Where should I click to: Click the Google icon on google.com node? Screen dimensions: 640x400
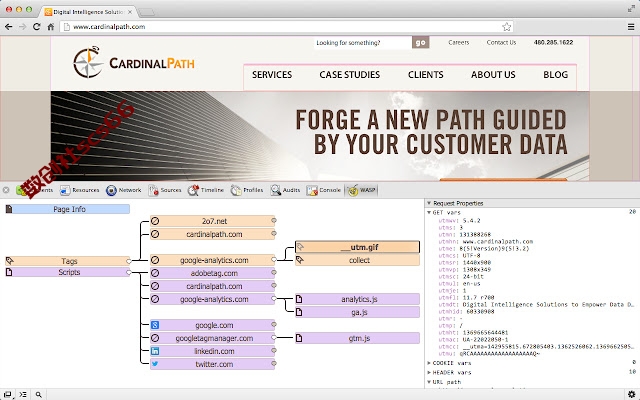(155, 325)
